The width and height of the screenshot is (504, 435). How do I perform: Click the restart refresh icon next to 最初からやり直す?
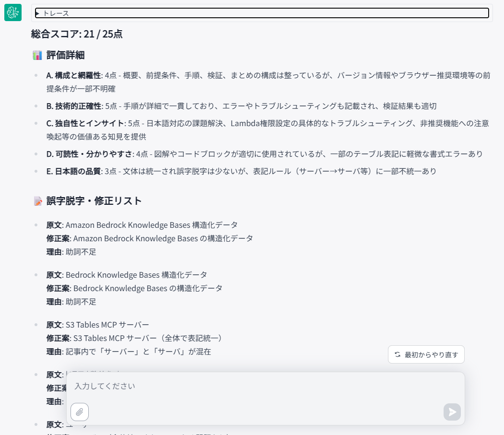click(397, 354)
